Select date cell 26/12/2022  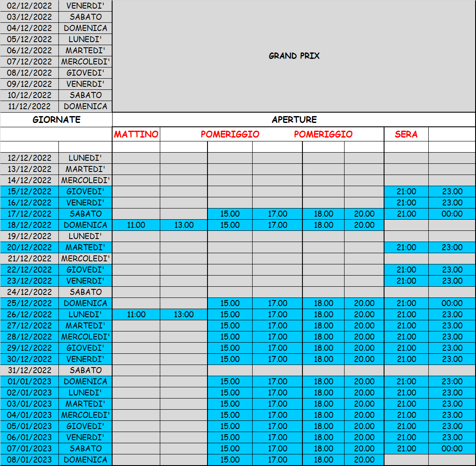29,314
